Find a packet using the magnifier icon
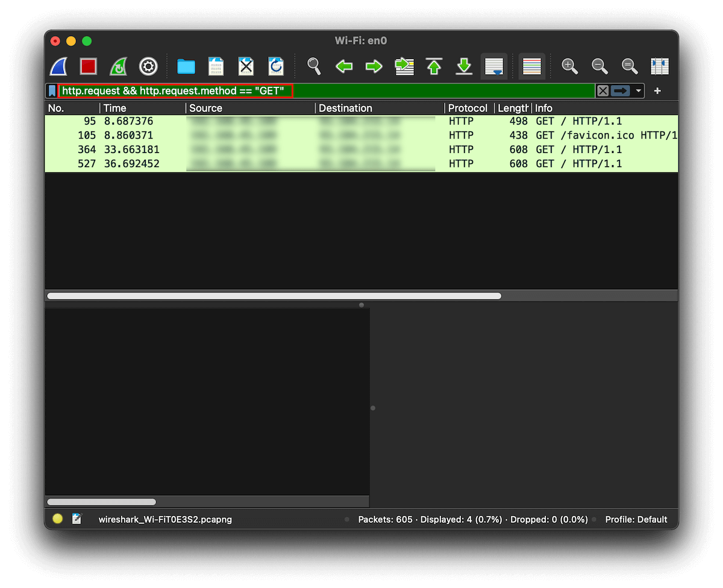This screenshot has height=588, width=723. pos(314,66)
